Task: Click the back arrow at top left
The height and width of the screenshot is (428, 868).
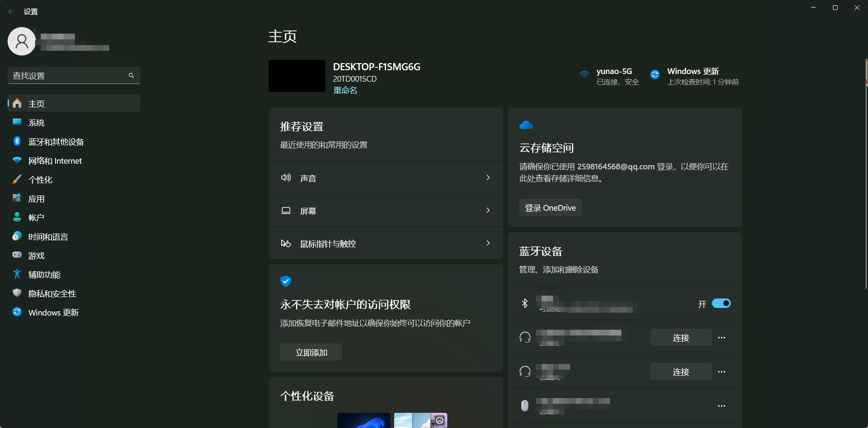Action: coord(10,11)
